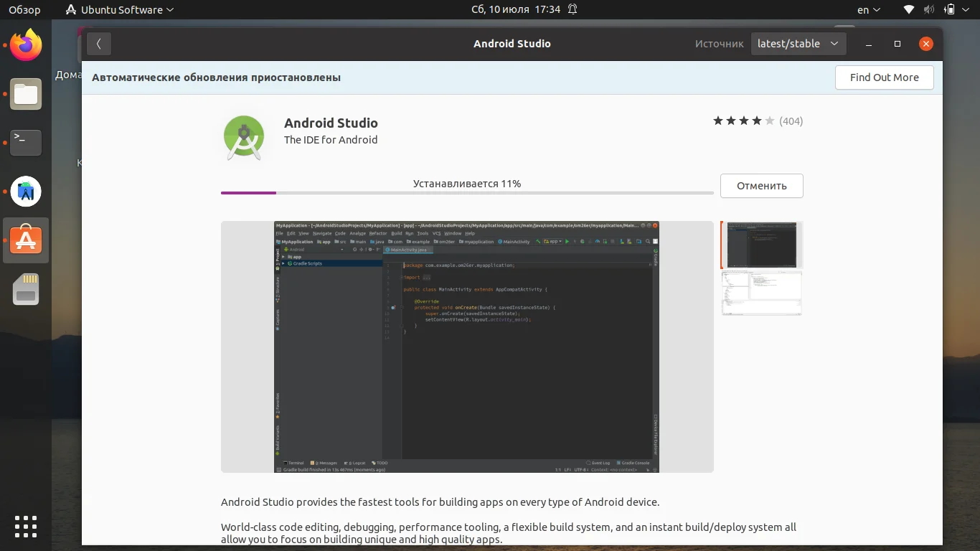Click the back arrow in header

[99, 44]
